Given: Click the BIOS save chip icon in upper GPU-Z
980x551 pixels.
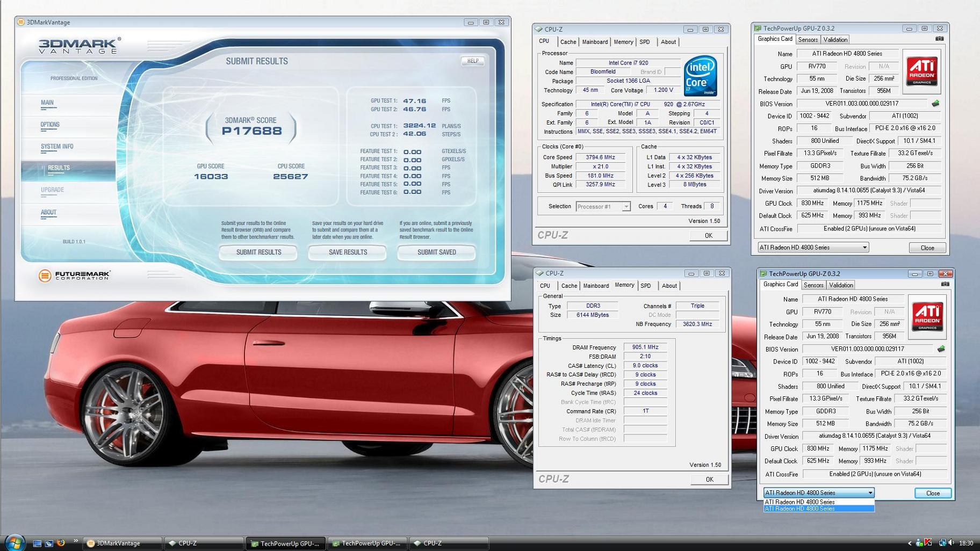Looking at the screenshot, I should coord(935,103).
